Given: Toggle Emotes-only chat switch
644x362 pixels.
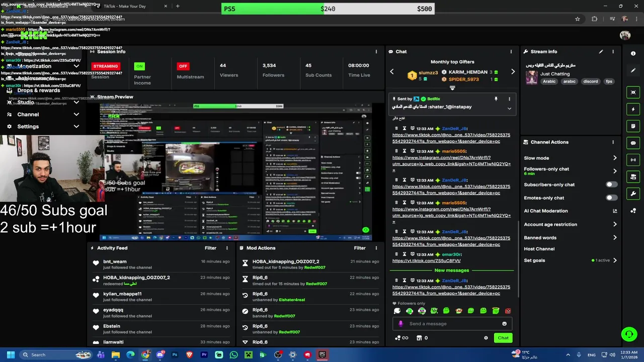Looking at the screenshot, I should click(x=611, y=198).
